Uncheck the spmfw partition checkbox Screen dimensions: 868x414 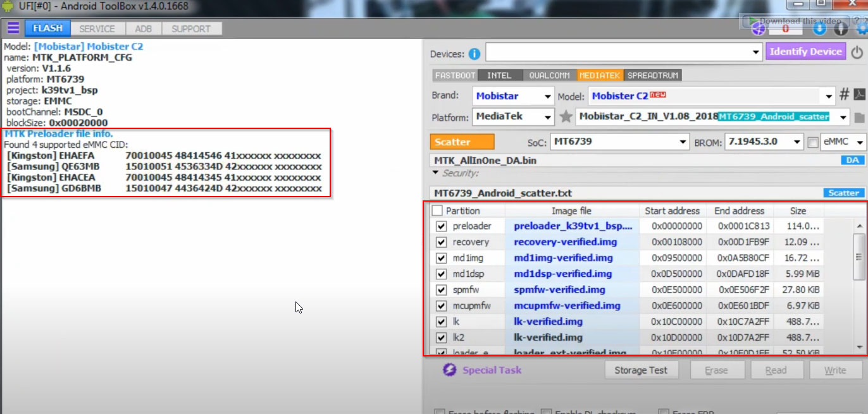(x=441, y=290)
